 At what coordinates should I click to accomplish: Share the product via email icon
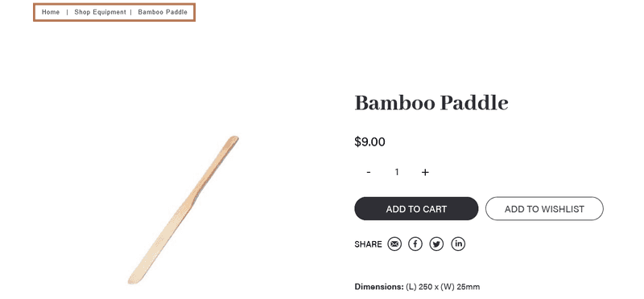coord(394,244)
